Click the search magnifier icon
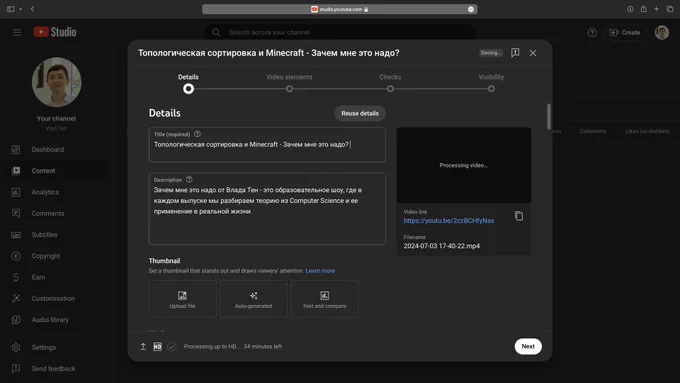Screen dimensions: 680x383 tap(216, 33)
